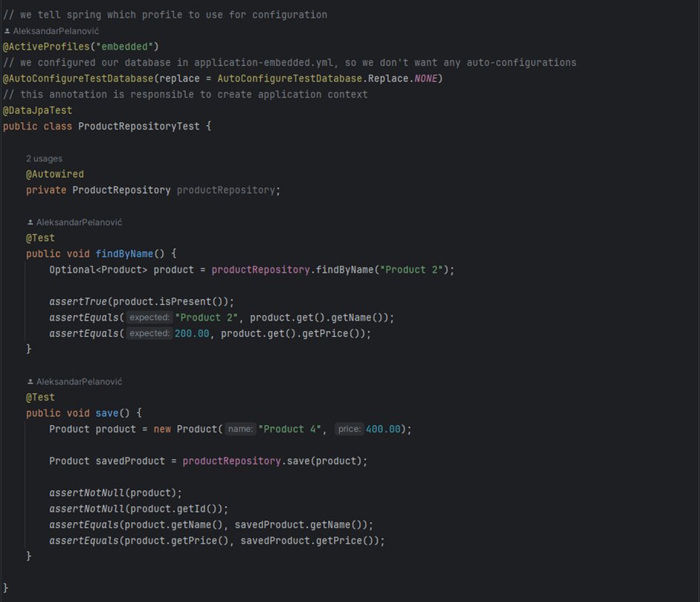Image resolution: width=700 pixels, height=602 pixels.
Task: Click the author icon above the findByName test
Action: [x=30, y=222]
